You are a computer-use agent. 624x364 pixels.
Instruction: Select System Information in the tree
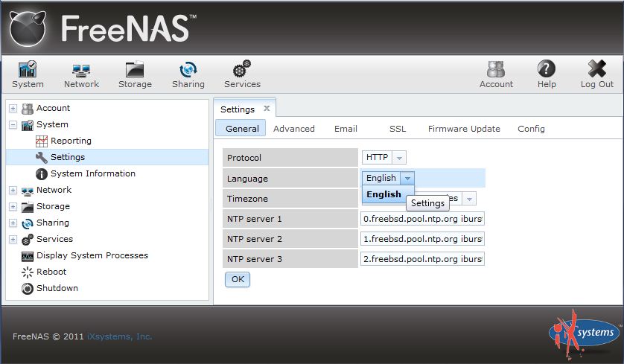click(93, 173)
